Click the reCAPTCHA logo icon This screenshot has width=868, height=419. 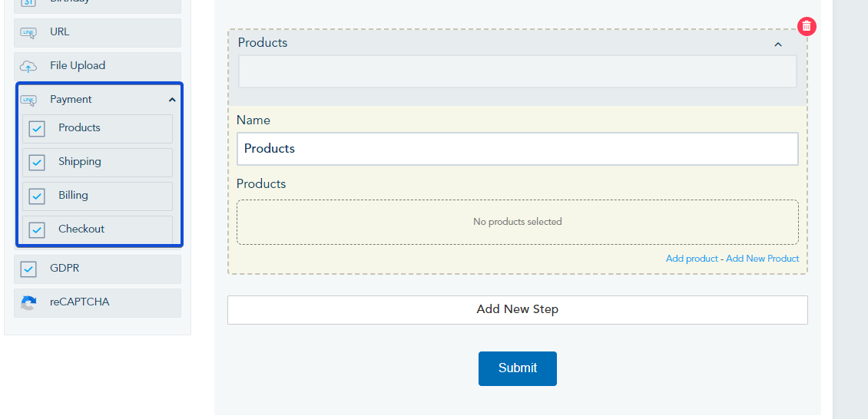click(28, 302)
